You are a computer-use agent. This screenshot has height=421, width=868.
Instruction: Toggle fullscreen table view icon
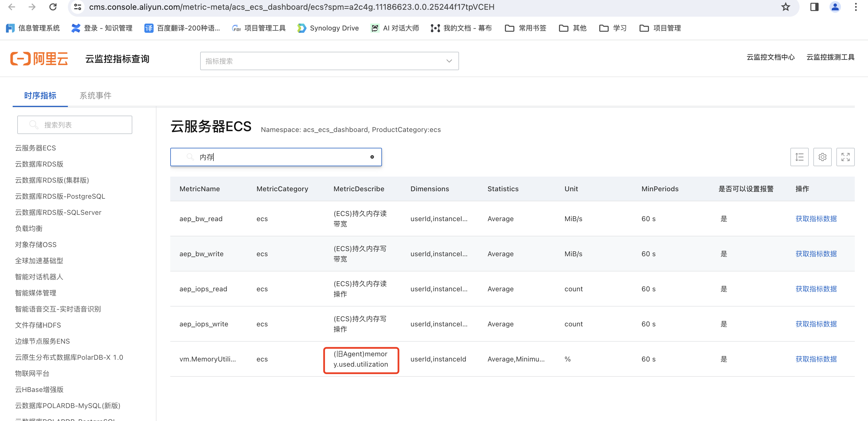(845, 157)
